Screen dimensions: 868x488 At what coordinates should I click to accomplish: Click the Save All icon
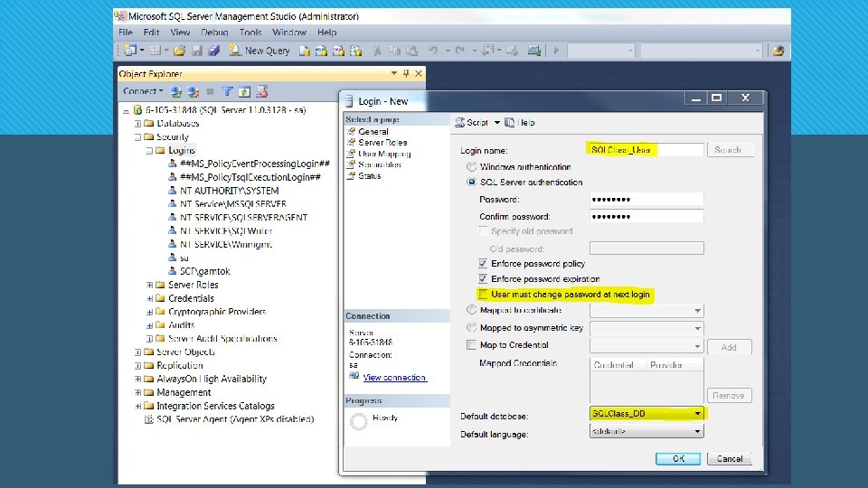(213, 51)
